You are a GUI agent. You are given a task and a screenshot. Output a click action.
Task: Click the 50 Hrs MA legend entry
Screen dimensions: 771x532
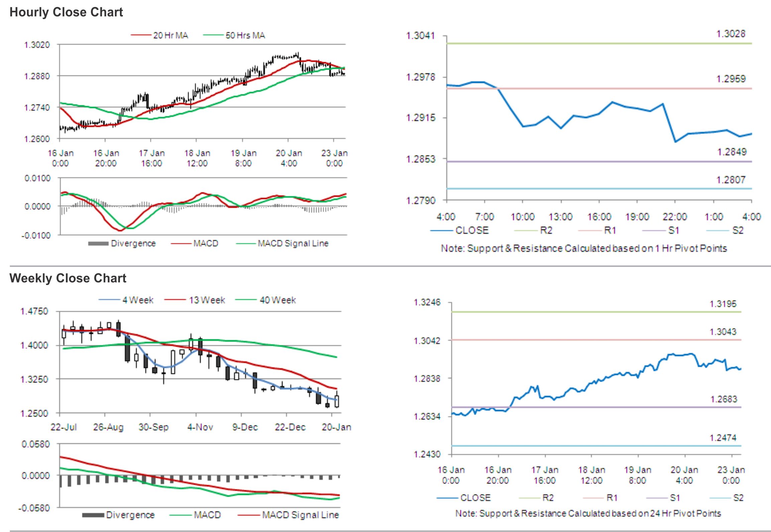[x=234, y=35]
